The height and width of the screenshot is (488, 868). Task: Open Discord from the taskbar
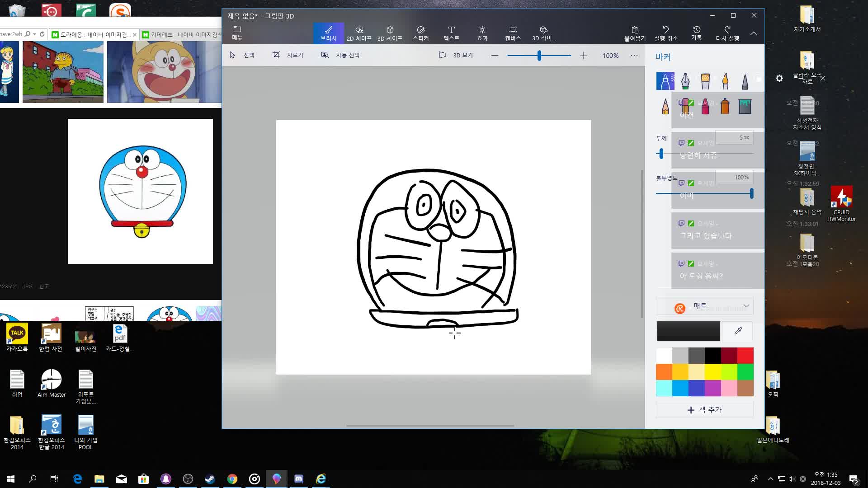point(299,479)
